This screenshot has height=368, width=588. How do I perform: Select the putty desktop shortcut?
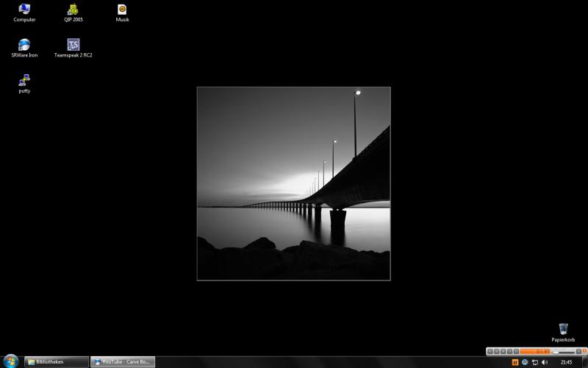tap(24, 80)
